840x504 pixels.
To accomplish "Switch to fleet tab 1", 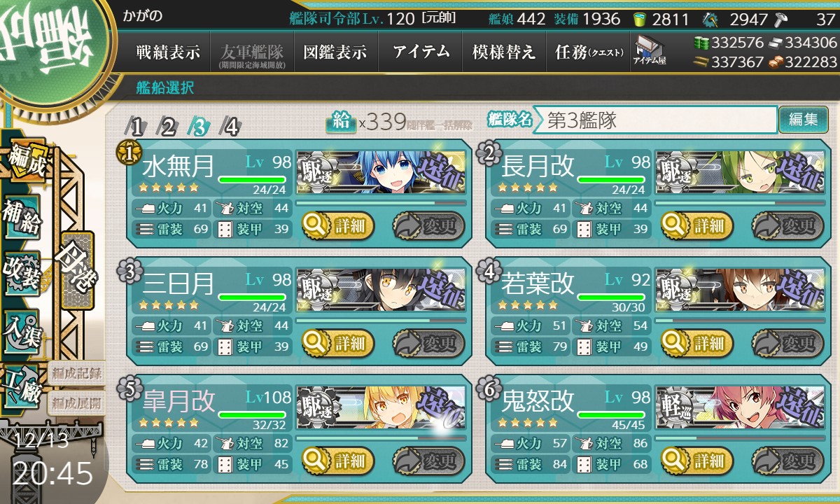I will coord(137,126).
